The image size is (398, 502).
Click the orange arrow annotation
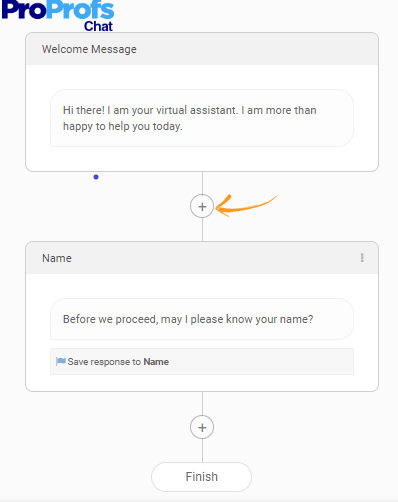pos(246,205)
